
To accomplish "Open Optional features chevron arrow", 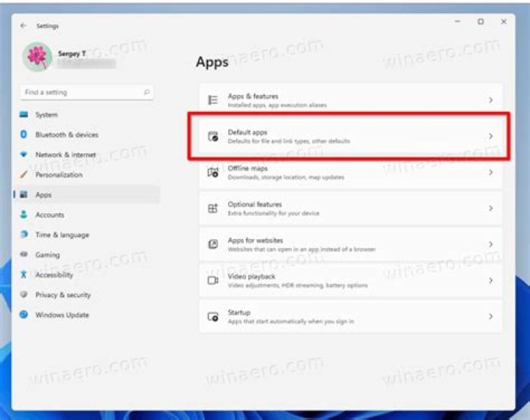I will tap(490, 208).
